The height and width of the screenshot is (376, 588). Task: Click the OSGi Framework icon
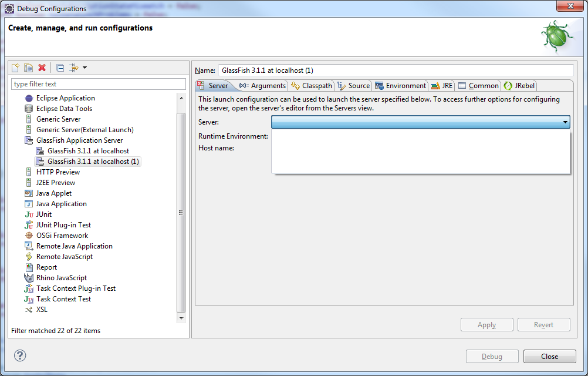pyautogui.click(x=29, y=236)
